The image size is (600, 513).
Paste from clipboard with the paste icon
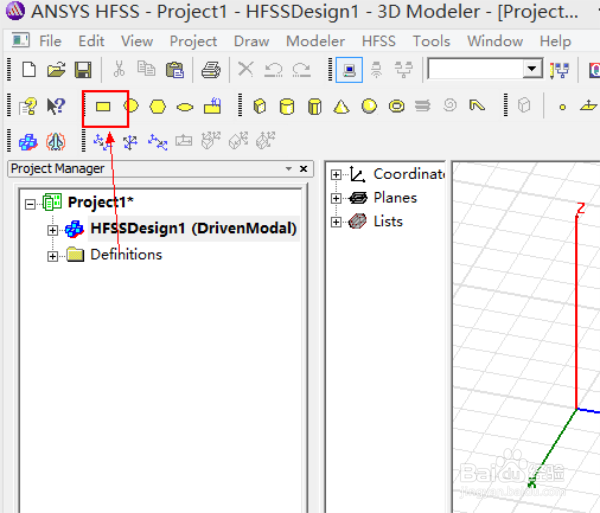pyautogui.click(x=174, y=70)
